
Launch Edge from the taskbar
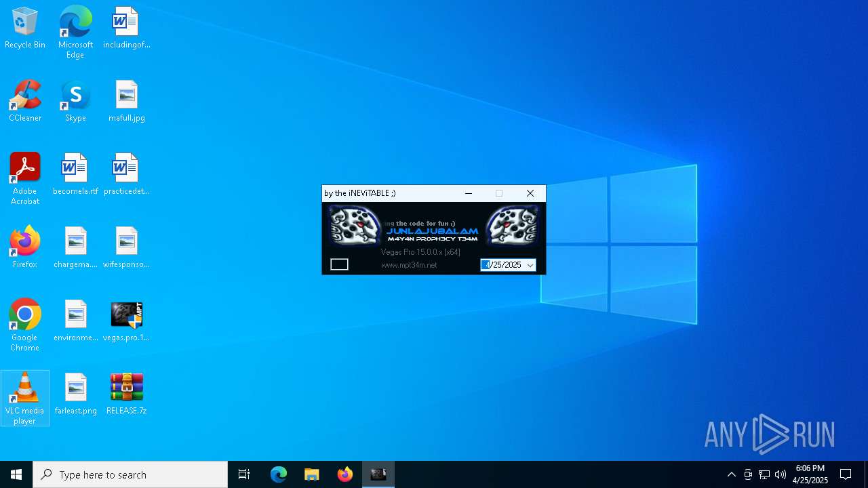click(x=279, y=474)
